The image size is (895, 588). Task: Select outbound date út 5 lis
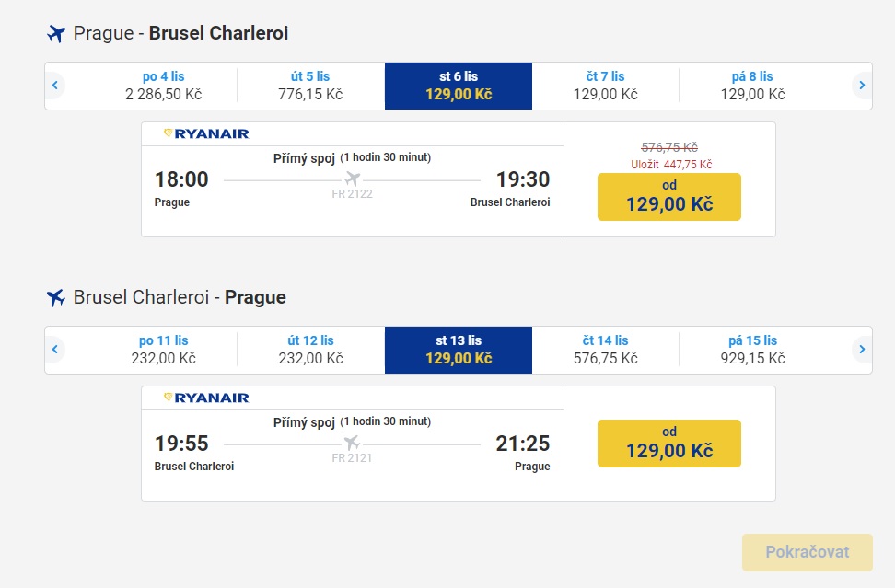310,86
